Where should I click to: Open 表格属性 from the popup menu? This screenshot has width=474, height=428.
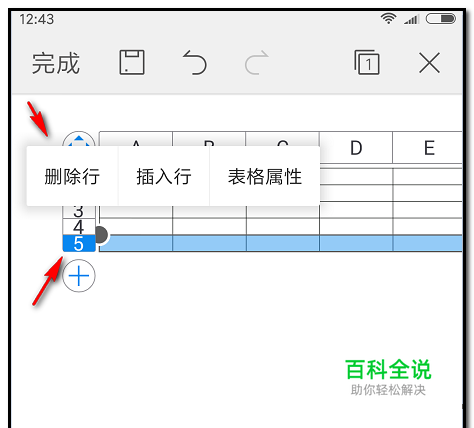265,176
